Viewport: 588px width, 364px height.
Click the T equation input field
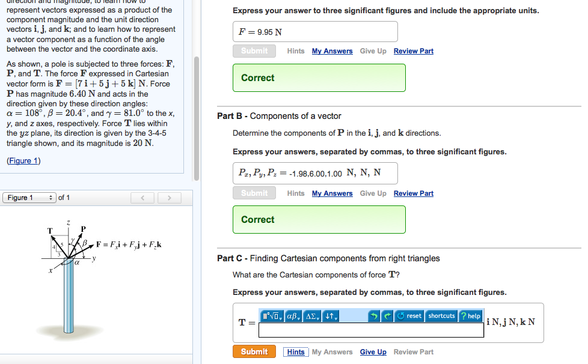click(x=370, y=331)
